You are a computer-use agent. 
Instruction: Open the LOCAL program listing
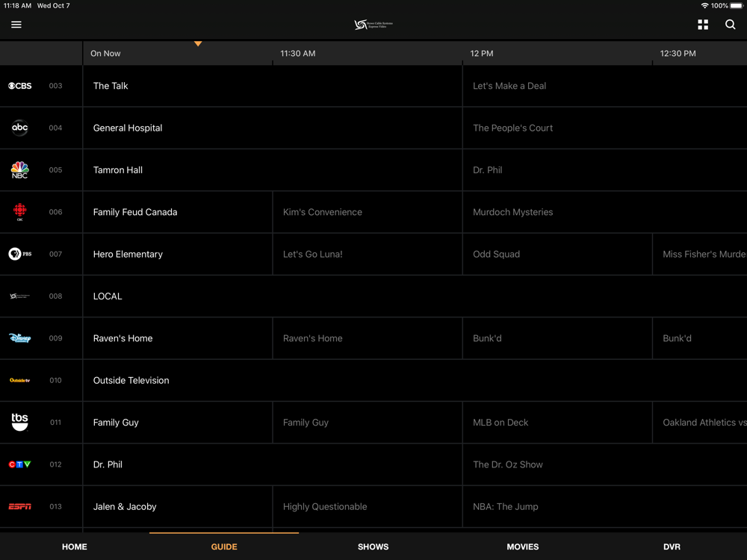coord(415,296)
